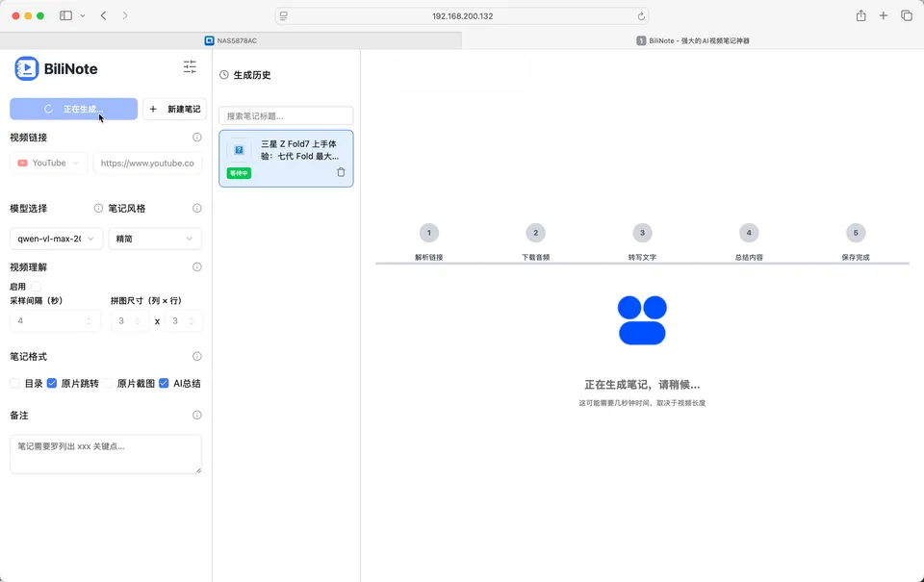
Task: Toggle the 目录 checkbox
Action: click(15, 383)
